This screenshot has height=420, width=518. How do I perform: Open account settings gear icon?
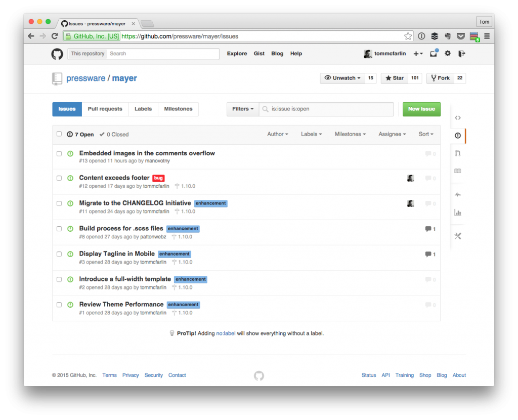[x=448, y=53]
